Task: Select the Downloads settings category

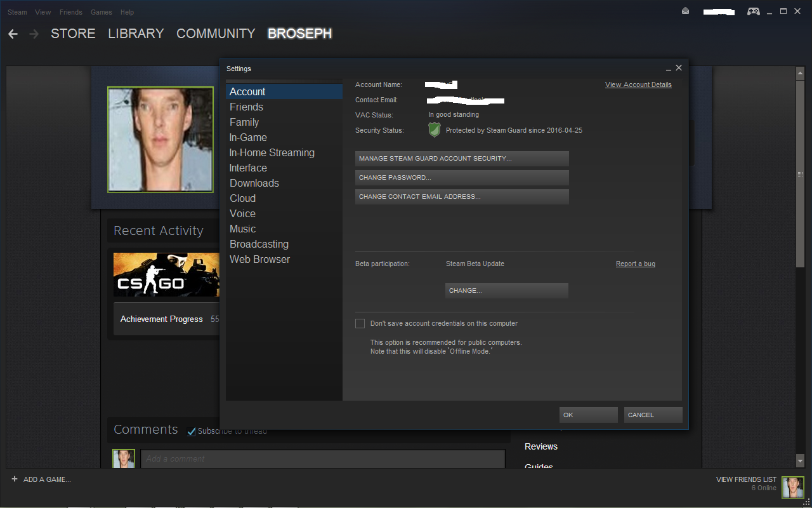Action: tap(254, 184)
